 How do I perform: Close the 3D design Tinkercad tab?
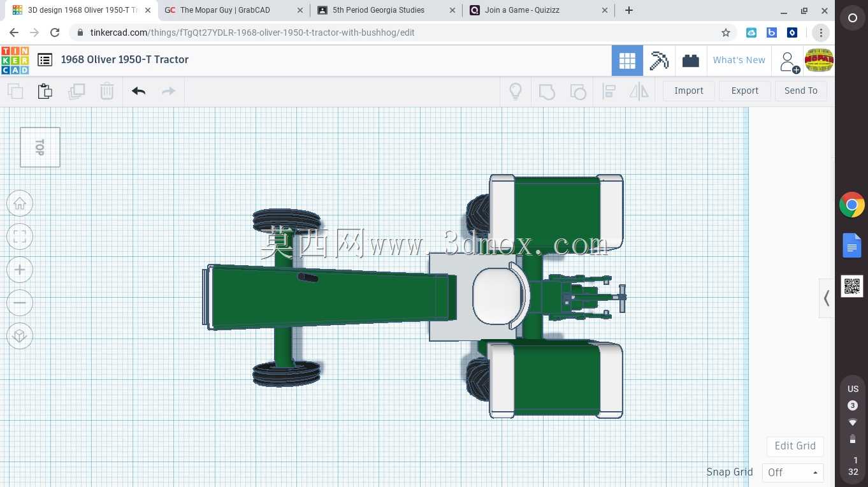147,10
